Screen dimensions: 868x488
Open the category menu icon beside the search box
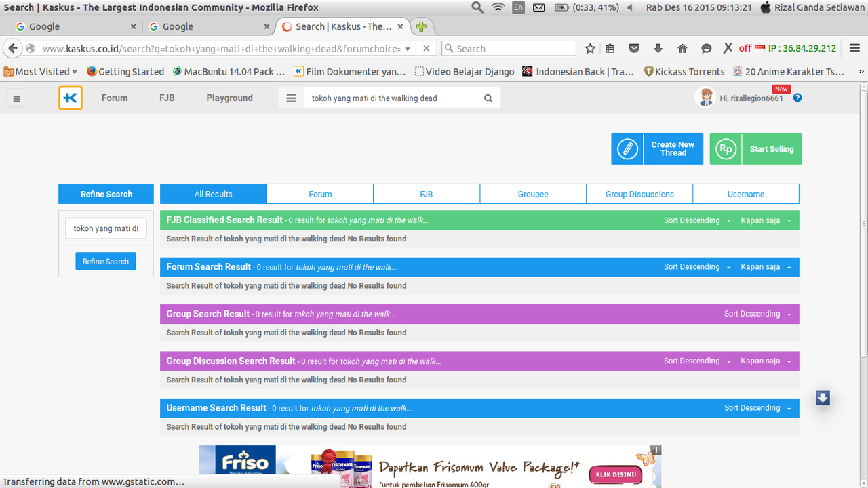coord(292,98)
